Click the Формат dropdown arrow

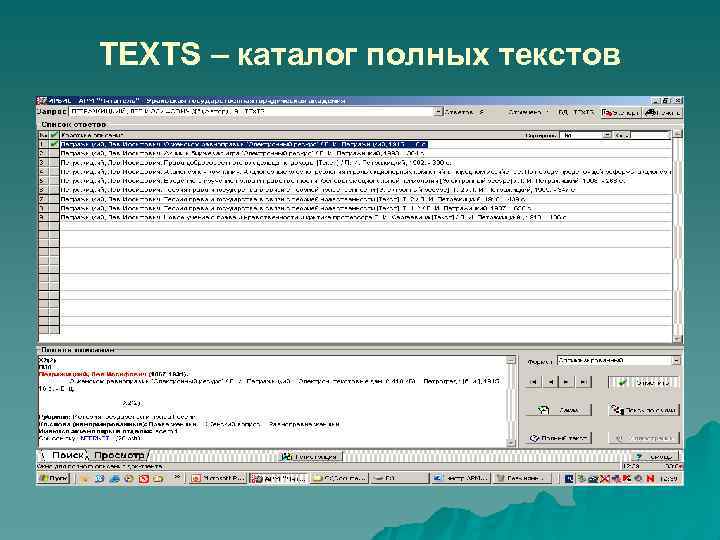click(x=676, y=360)
